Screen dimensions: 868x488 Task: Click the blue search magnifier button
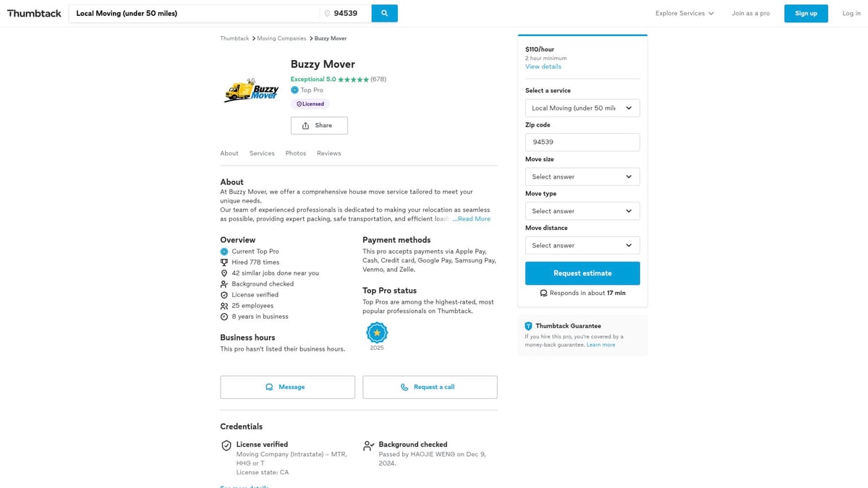(x=384, y=13)
